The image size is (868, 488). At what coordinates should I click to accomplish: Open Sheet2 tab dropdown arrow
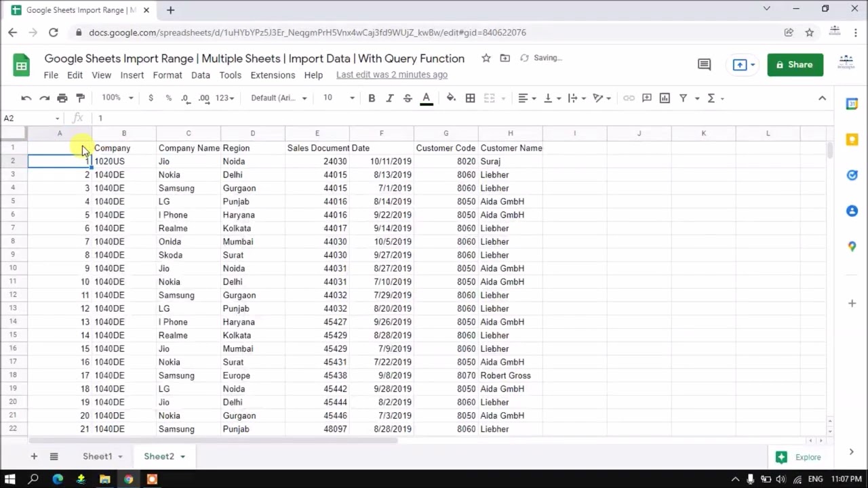(183, 457)
